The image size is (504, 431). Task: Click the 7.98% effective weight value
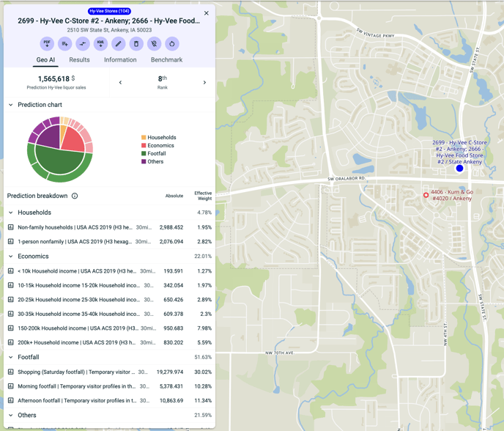pyautogui.click(x=204, y=328)
